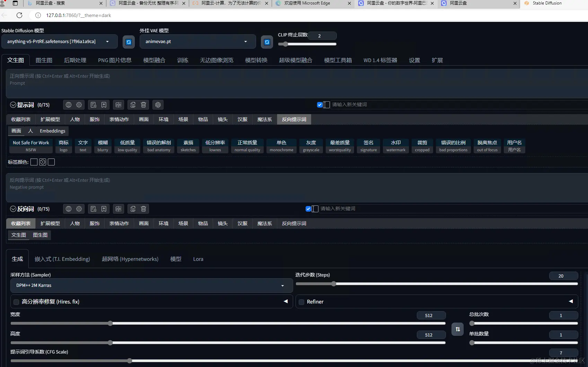
Task: Click the translate icon in the 提示词 toolbar
Action: click(x=119, y=105)
